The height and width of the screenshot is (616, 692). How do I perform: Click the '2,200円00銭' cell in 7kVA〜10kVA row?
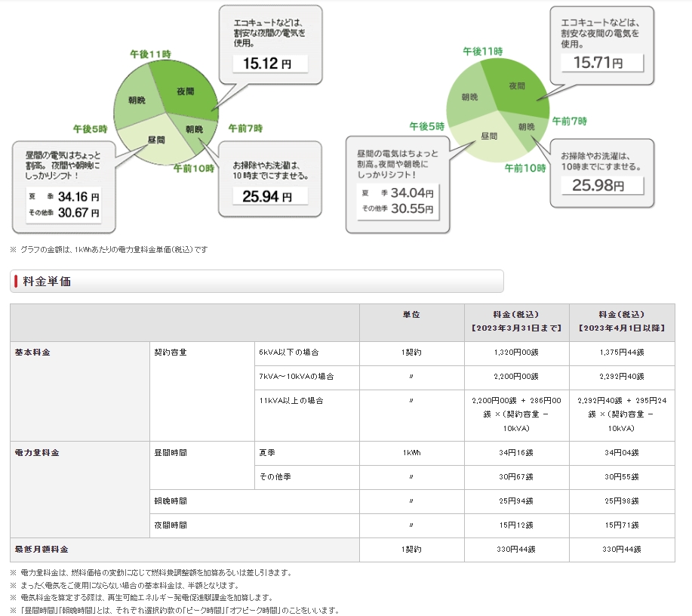[x=516, y=377]
